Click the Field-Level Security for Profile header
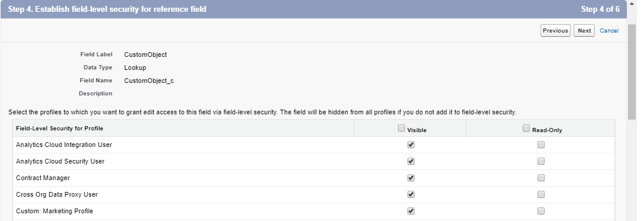The image size is (644, 221). pos(60,129)
